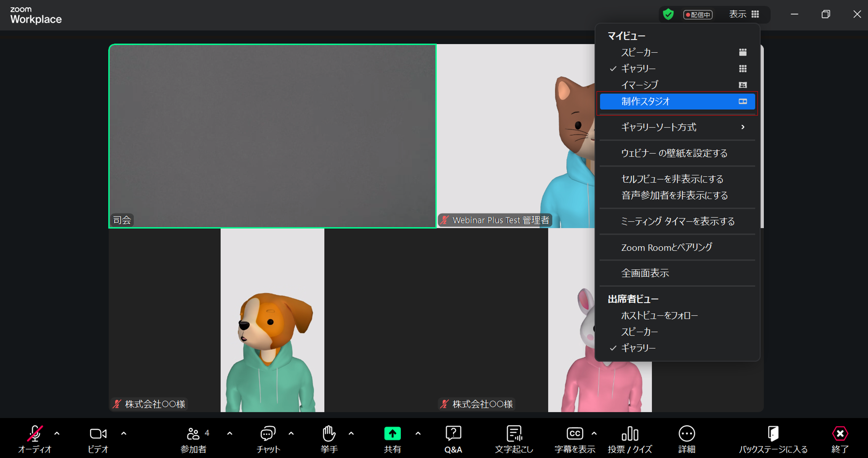Click the 司会 name label
Image resolution: width=868 pixels, height=458 pixels.
122,220
